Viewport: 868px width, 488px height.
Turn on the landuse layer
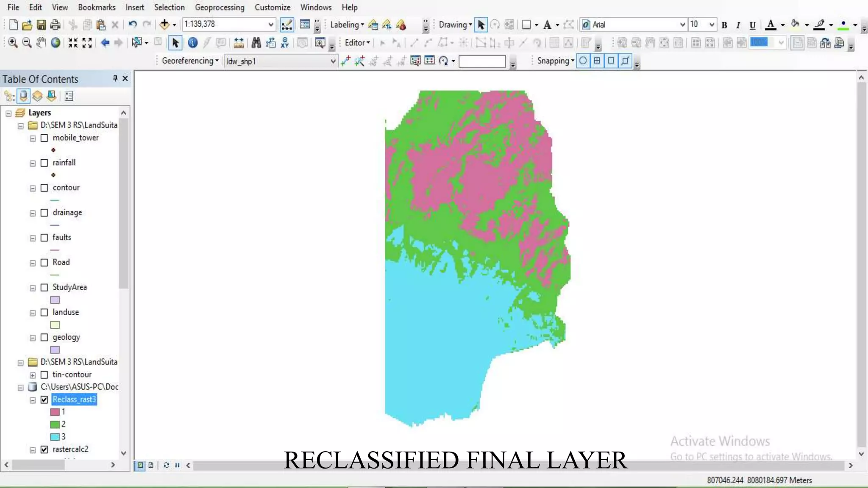click(x=44, y=313)
